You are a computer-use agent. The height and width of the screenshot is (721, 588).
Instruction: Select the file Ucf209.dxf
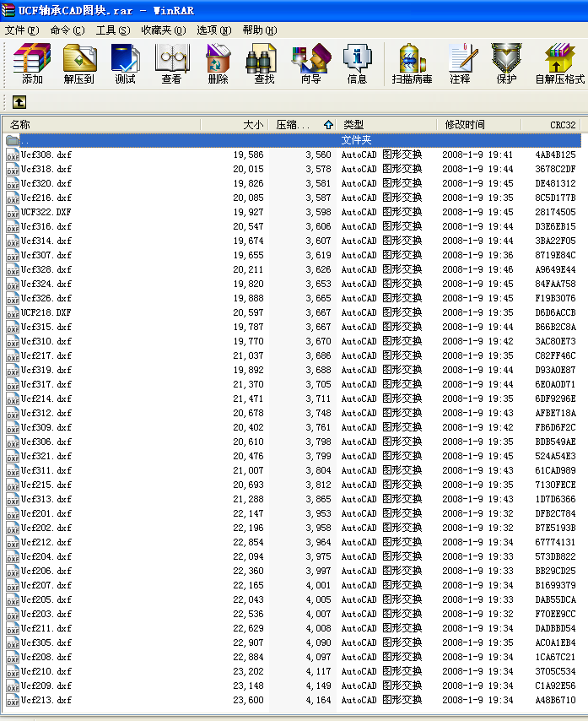(x=46, y=686)
